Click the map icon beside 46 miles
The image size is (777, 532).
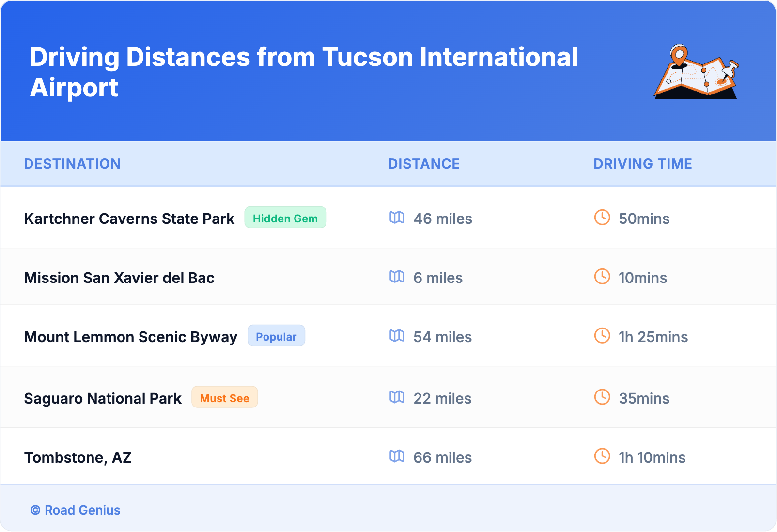pyautogui.click(x=397, y=218)
